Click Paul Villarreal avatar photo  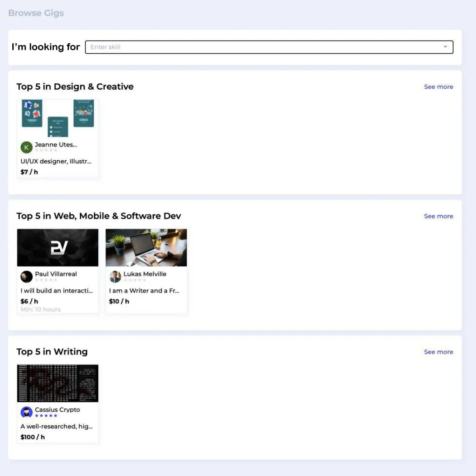coord(27,276)
